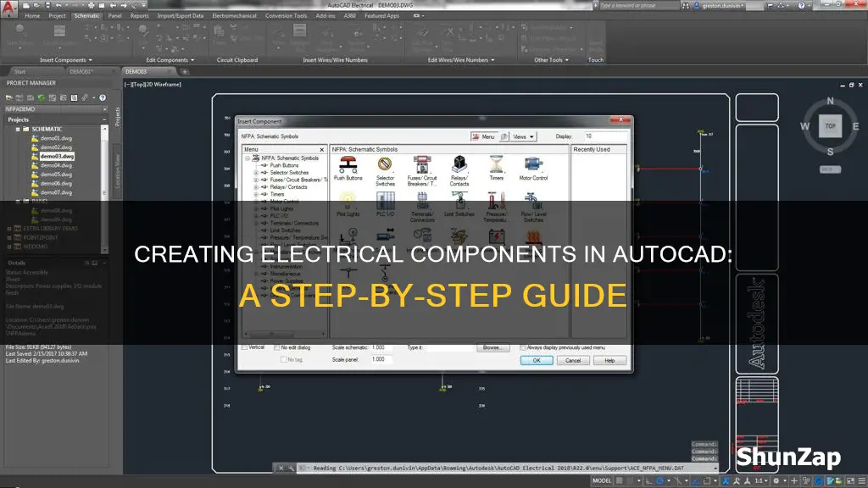Open Project Manager help question-mark icon
868x488 pixels.
click(x=103, y=98)
